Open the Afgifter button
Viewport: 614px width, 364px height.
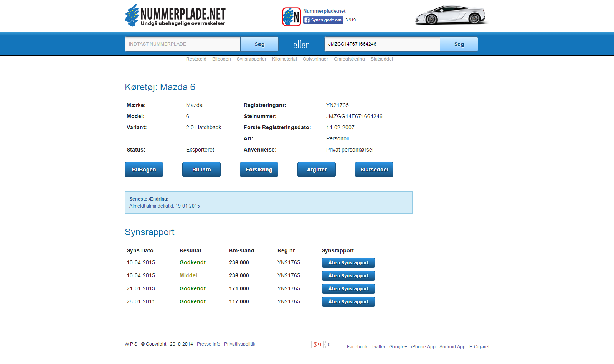(317, 170)
